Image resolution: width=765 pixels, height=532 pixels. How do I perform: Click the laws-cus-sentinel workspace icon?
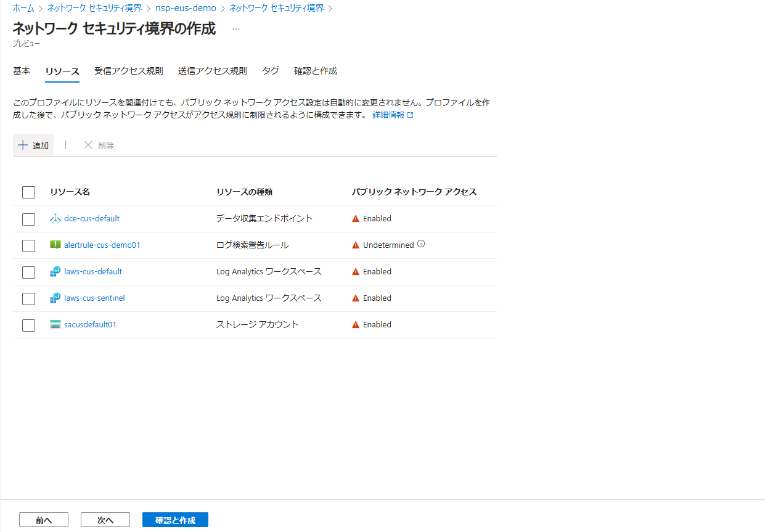tap(55, 298)
